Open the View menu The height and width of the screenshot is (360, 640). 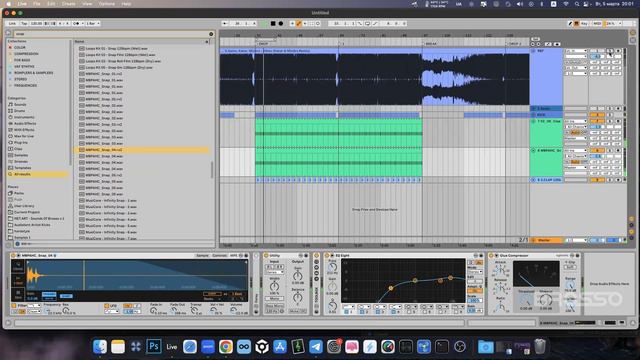pyautogui.click(x=87, y=4)
